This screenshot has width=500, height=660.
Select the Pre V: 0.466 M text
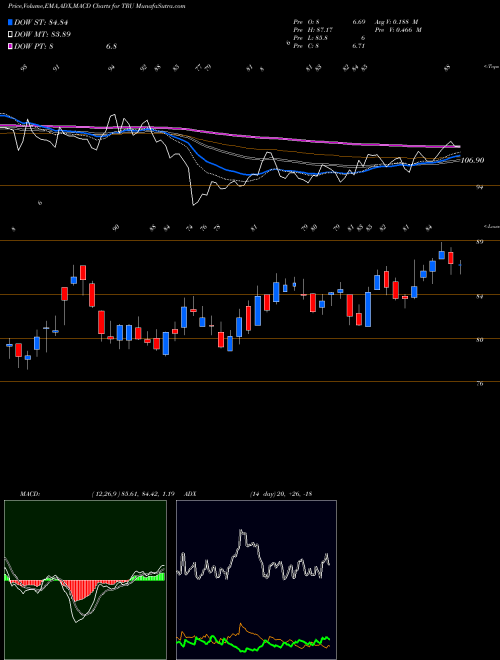[397, 30]
